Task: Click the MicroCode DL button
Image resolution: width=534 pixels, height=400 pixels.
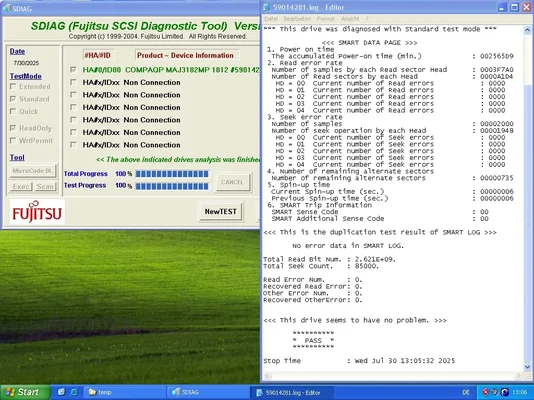Action: 33,171
